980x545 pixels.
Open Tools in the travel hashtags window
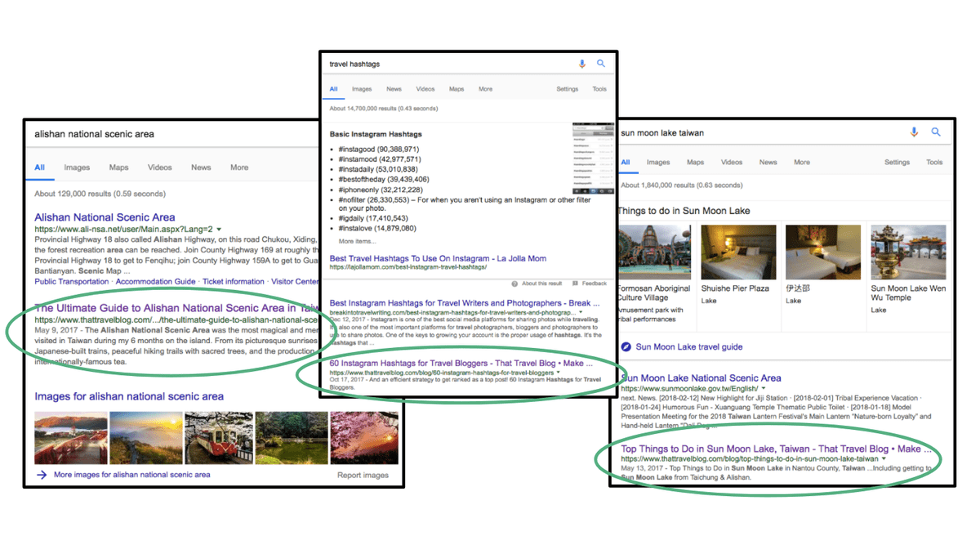[x=599, y=89]
